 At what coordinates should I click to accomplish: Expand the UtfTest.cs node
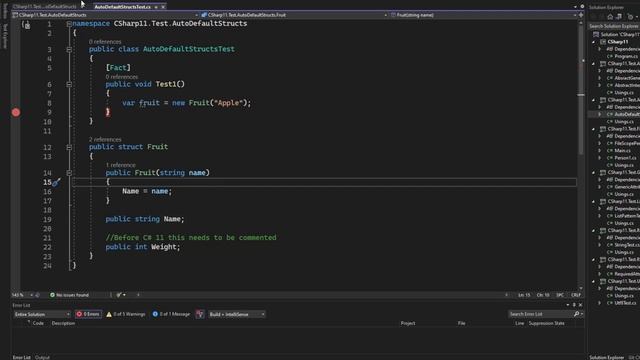click(600, 303)
